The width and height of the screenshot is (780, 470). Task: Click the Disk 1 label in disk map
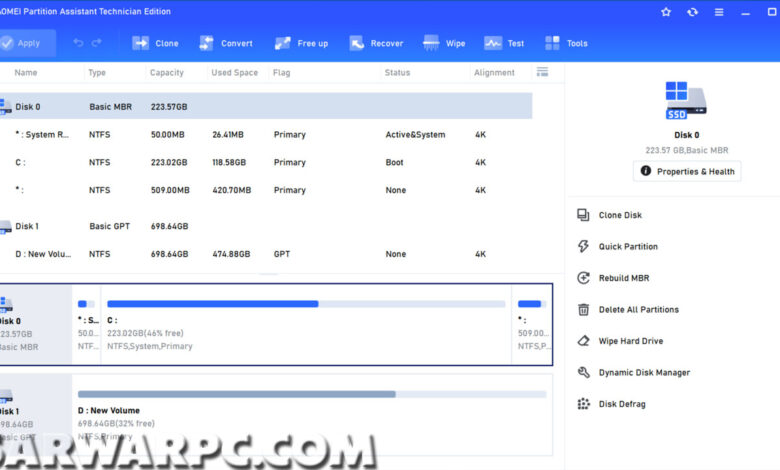9,411
